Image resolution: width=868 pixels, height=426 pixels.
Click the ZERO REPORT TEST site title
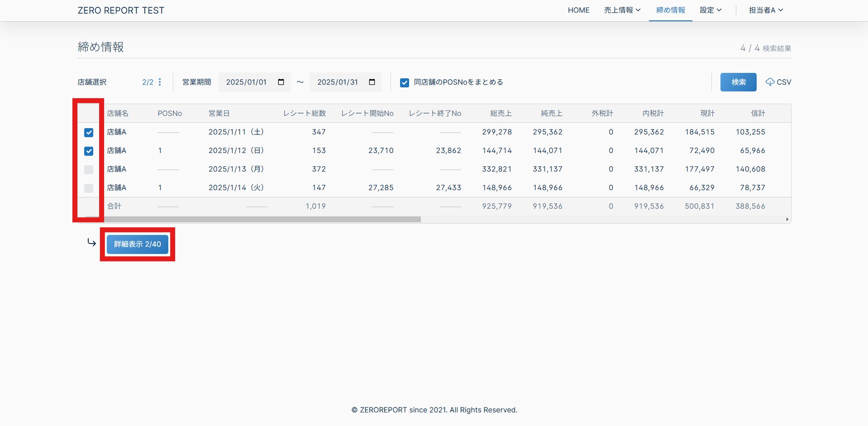click(121, 10)
